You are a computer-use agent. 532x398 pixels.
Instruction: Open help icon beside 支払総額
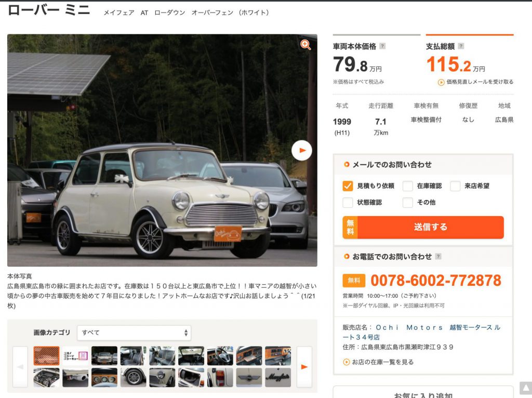pos(461,46)
